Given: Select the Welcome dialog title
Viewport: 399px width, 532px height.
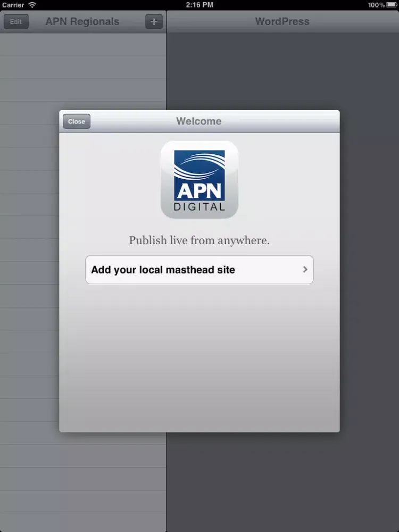Looking at the screenshot, I should click(199, 121).
